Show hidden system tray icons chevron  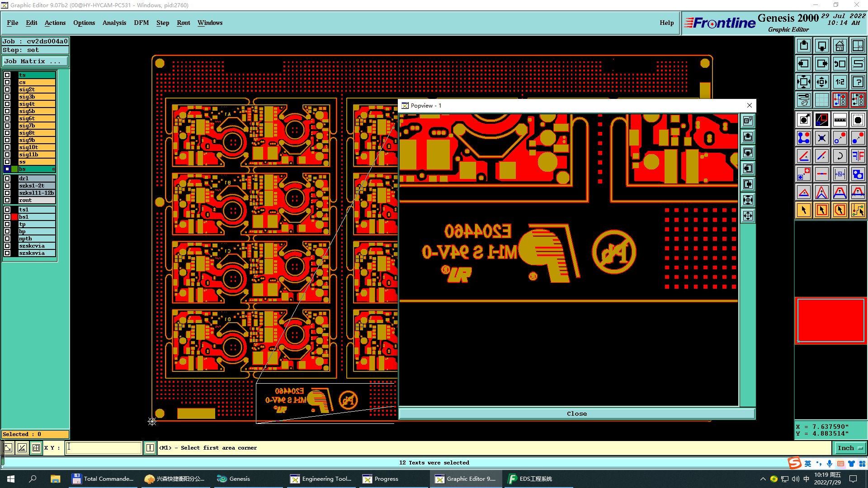coord(763,479)
